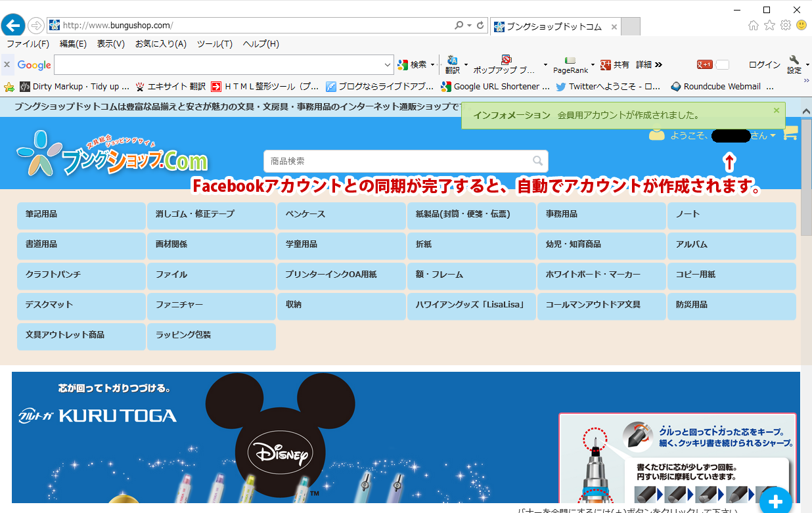Open the Google toolbar 設定 wrench

tap(794, 64)
